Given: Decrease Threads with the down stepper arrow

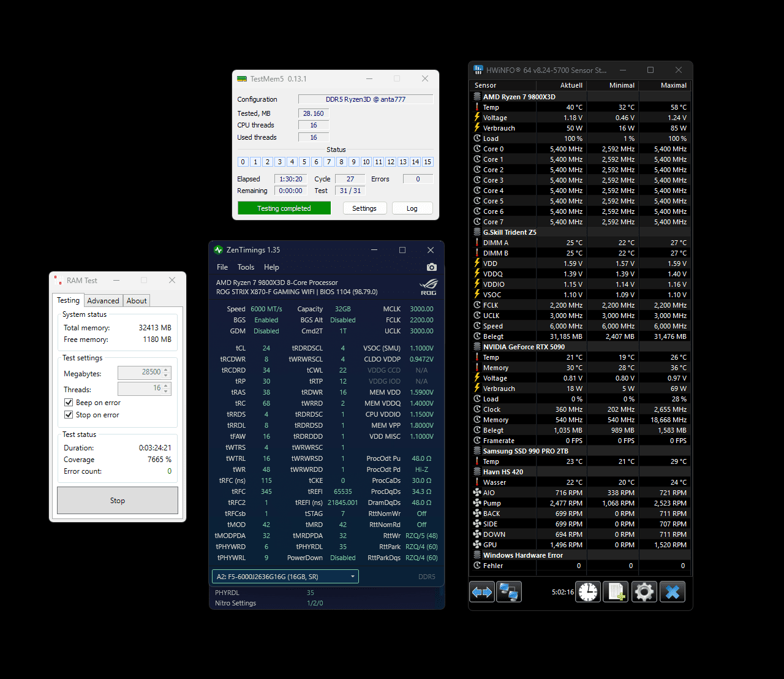Looking at the screenshot, I should (166, 391).
